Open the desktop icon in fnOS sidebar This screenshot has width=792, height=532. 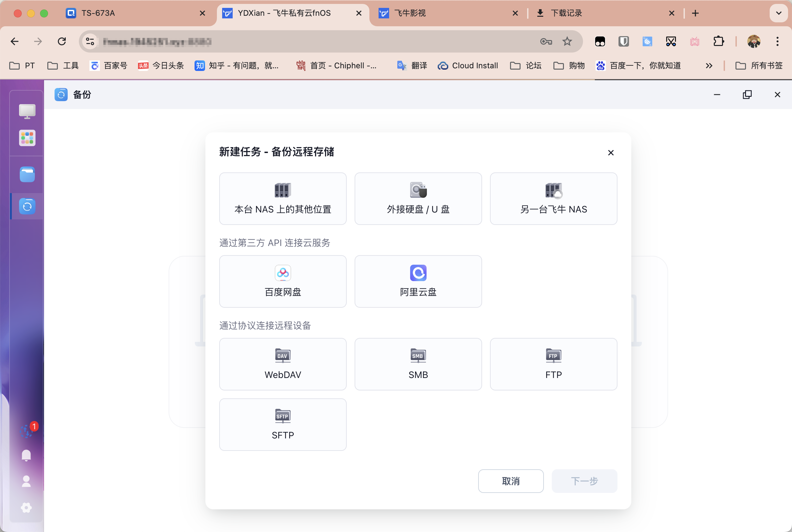[27, 111]
